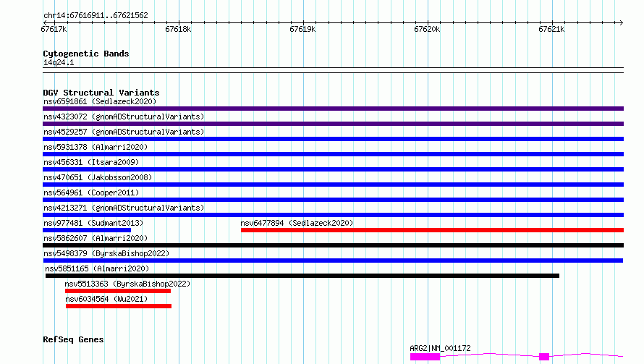The width and height of the screenshot is (644, 364).
Task: Select the small ARG2 magenta exon block
Action: [544, 357]
